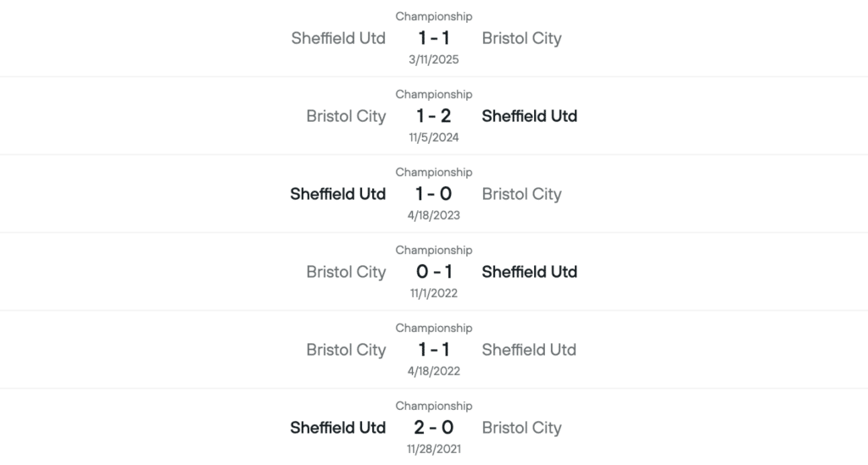Open Sheffield Utd in the 4/18/2023 match
The width and height of the screenshot is (868, 465).
[338, 194]
